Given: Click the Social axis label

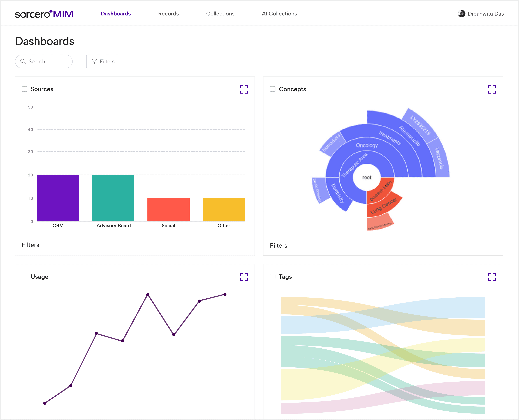Looking at the screenshot, I should pyautogui.click(x=168, y=225).
